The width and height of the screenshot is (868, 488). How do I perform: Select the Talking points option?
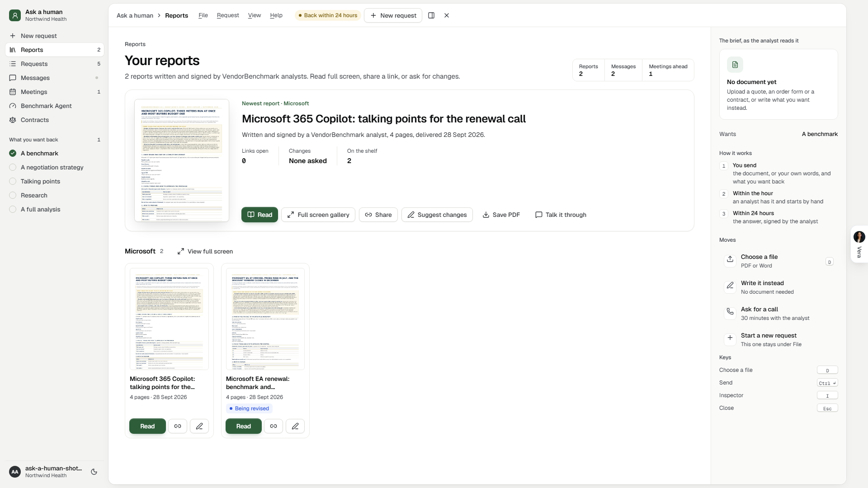[54, 181]
